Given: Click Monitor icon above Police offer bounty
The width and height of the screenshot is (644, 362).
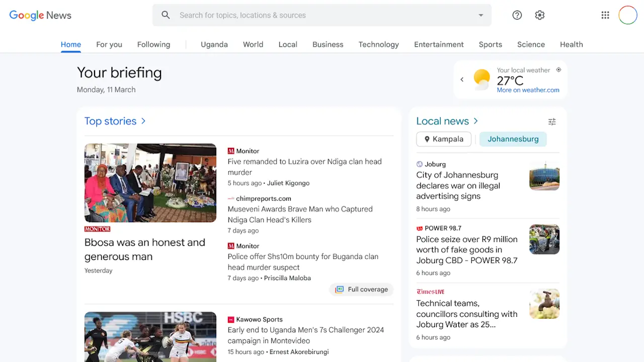Looking at the screenshot, I should point(231,246).
